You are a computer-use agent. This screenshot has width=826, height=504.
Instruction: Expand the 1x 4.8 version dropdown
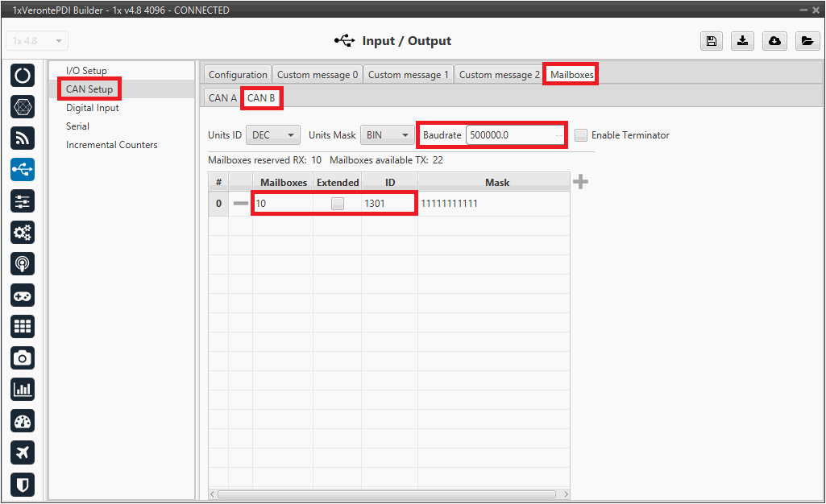37,41
